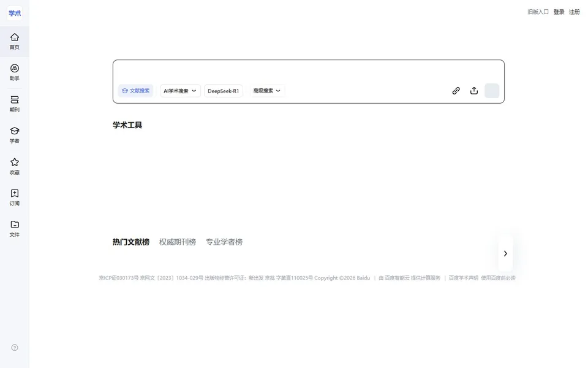The image size is (588, 368).
Task: Open the 助手 assistant sidebar item
Action: click(x=15, y=73)
